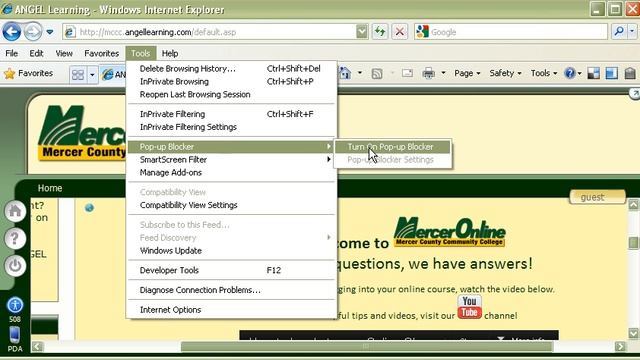The width and height of the screenshot is (640, 360).
Task: Expand SmartScreen Filter submenu
Action: click(x=232, y=160)
